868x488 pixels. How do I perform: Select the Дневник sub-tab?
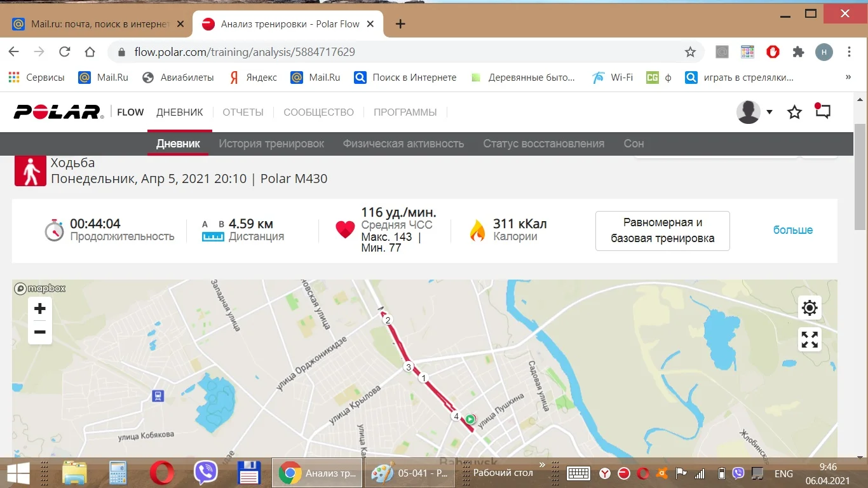(x=178, y=144)
